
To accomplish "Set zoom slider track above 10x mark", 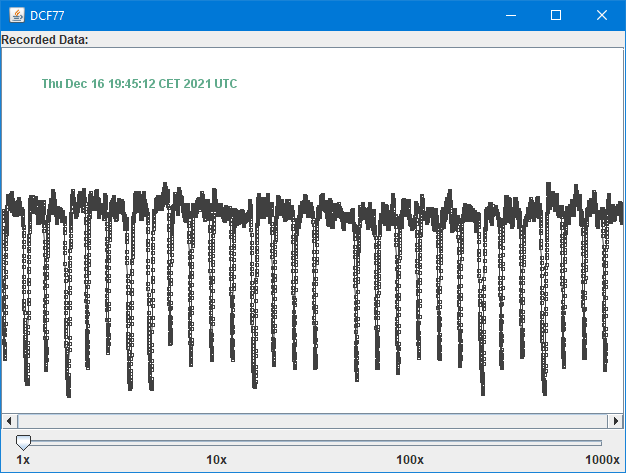I will (x=216, y=441).
